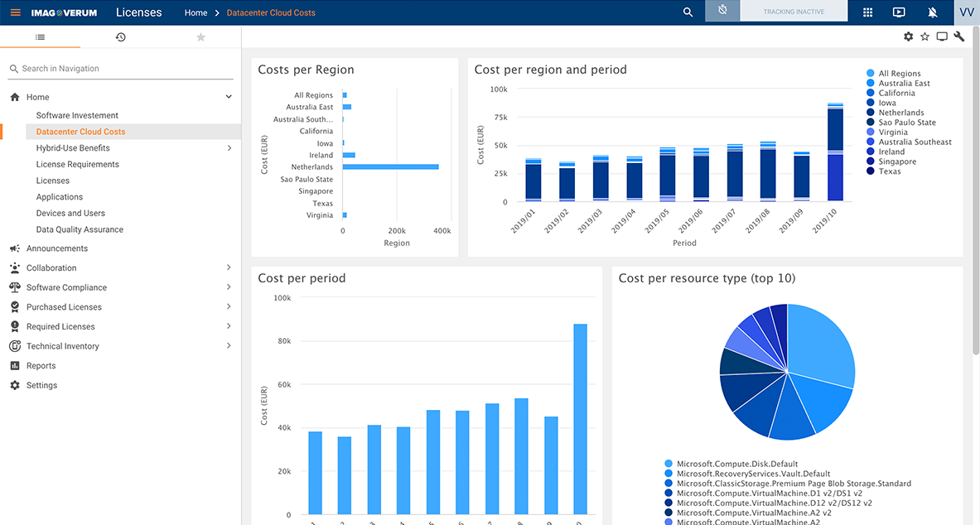
Task: Collapse the Home navigation group
Action: pos(229,96)
